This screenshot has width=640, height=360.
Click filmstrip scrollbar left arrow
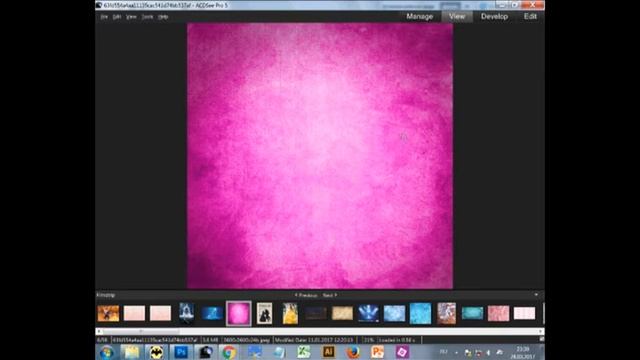(99, 331)
